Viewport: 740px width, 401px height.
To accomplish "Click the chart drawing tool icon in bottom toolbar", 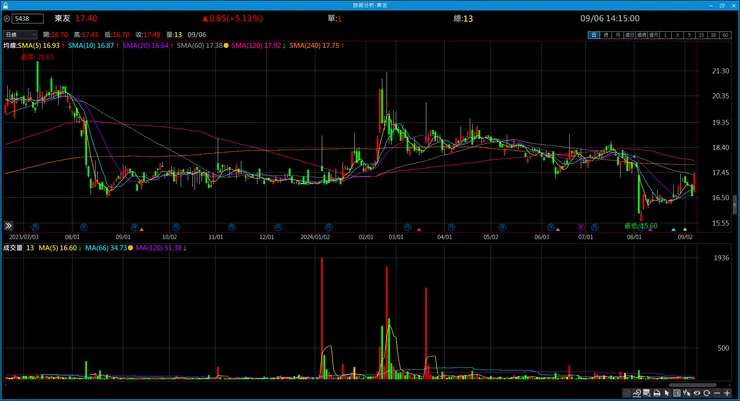I will point(637,393).
